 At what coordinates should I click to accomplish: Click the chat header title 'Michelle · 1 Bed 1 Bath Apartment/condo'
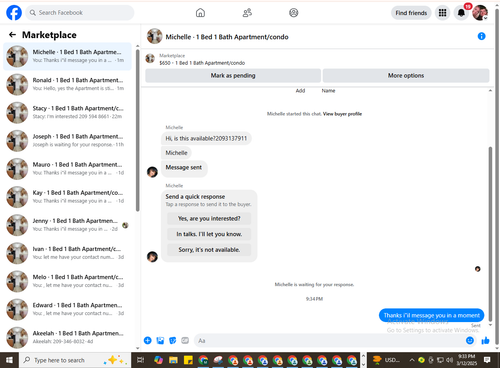pos(227,37)
